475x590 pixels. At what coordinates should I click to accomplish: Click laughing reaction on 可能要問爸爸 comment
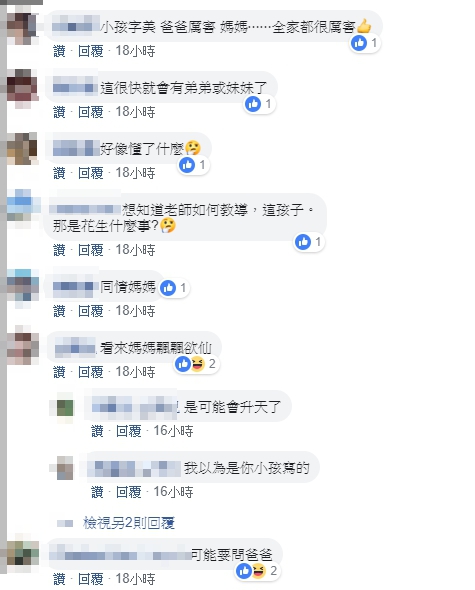click(259, 571)
